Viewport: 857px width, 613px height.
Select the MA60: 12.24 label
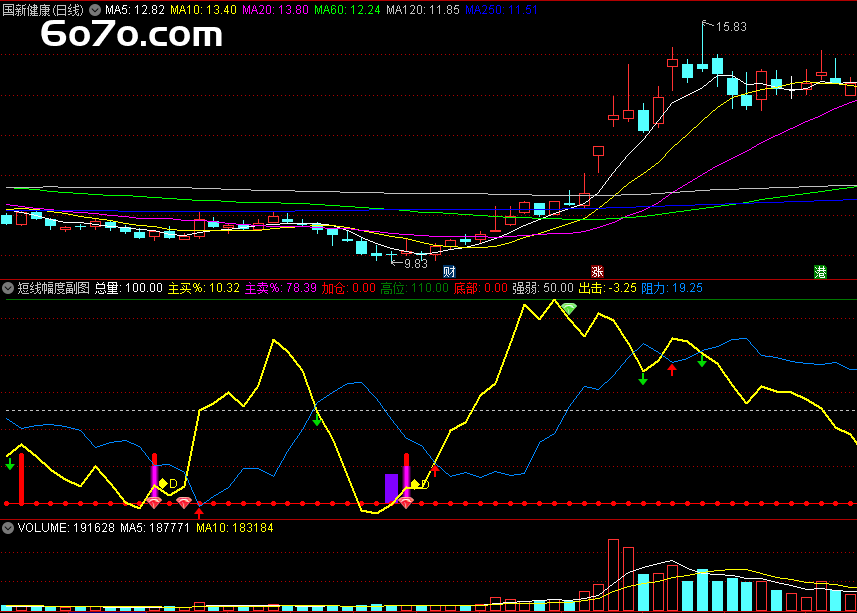tap(347, 10)
